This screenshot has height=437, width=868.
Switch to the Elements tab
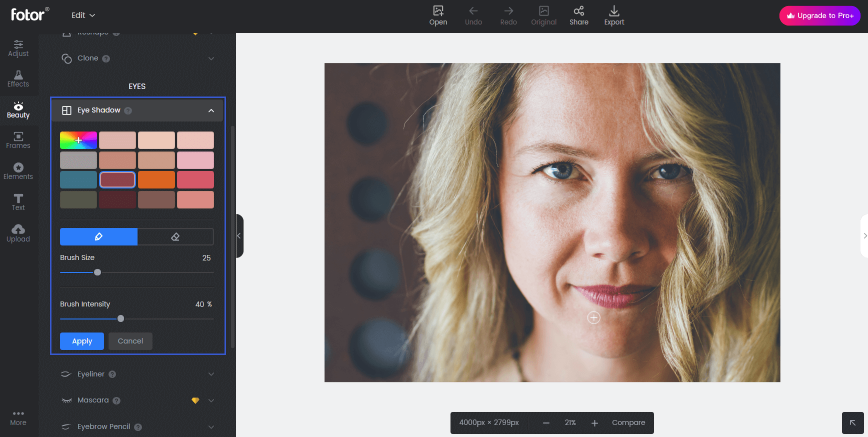[x=18, y=171]
